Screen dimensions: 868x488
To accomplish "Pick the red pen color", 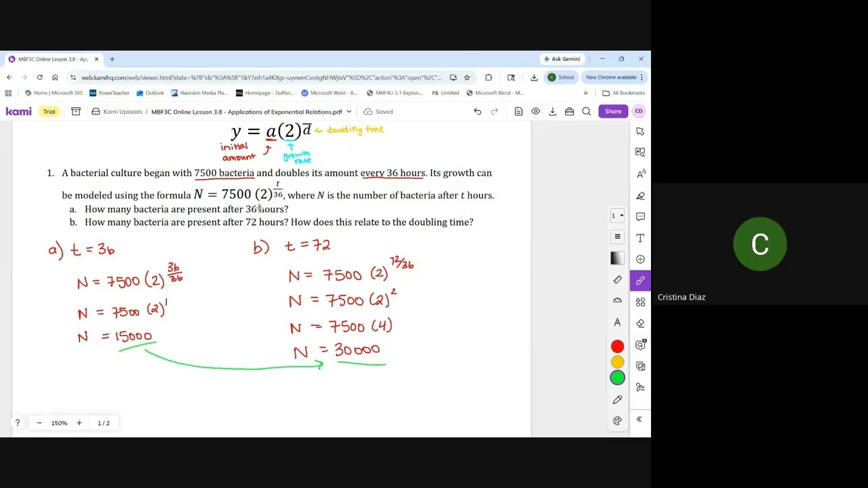I will point(617,346).
